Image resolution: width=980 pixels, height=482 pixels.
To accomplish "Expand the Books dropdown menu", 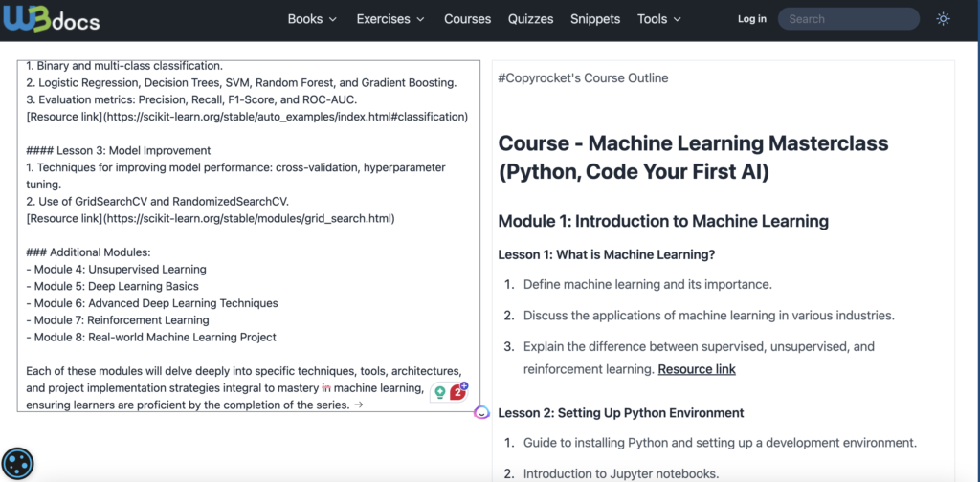I will (x=312, y=19).
